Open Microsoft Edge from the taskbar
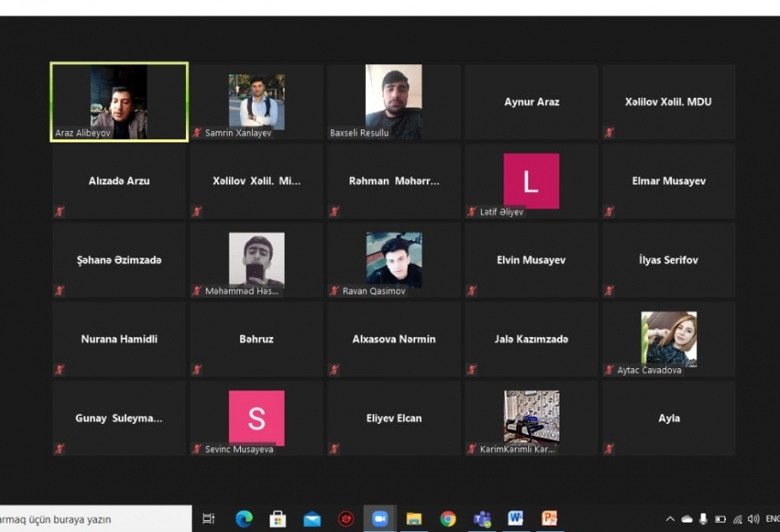780x532 pixels. pyautogui.click(x=243, y=519)
